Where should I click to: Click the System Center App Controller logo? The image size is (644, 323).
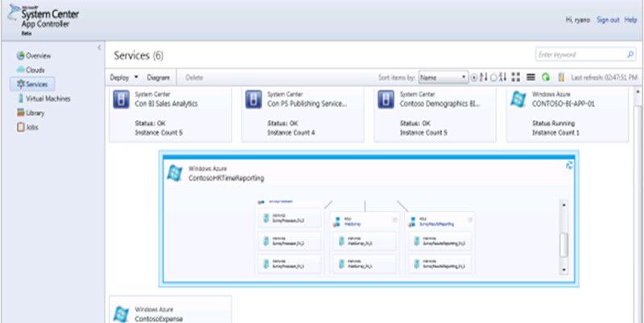tap(43, 19)
